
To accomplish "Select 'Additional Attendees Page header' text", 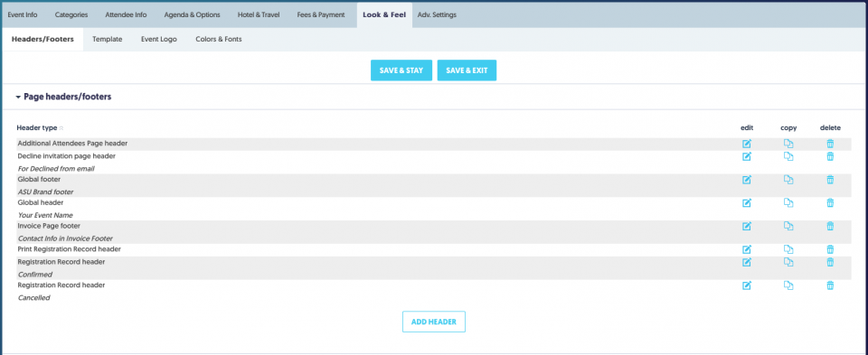I will pyautogui.click(x=72, y=144).
